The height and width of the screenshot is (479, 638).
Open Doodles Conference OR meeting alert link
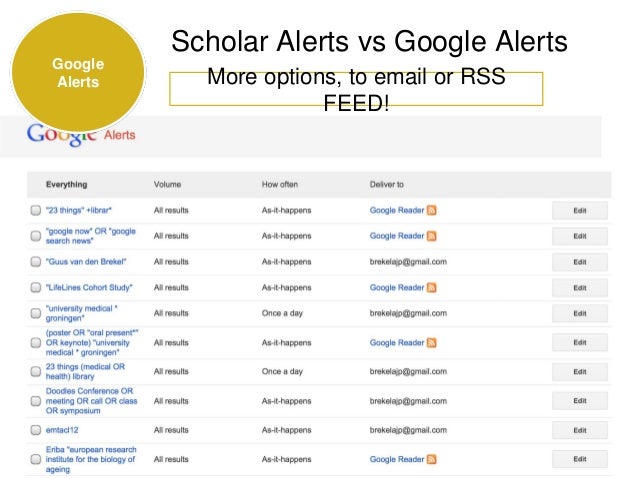coord(91,401)
